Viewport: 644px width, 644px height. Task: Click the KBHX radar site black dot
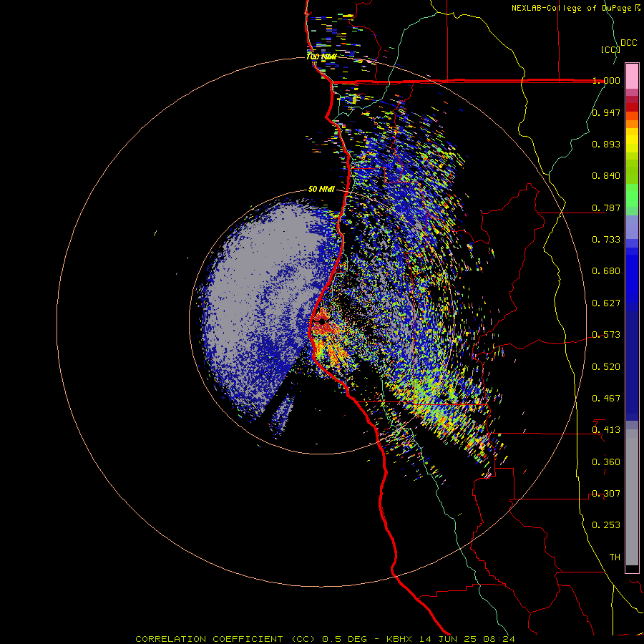322,321
